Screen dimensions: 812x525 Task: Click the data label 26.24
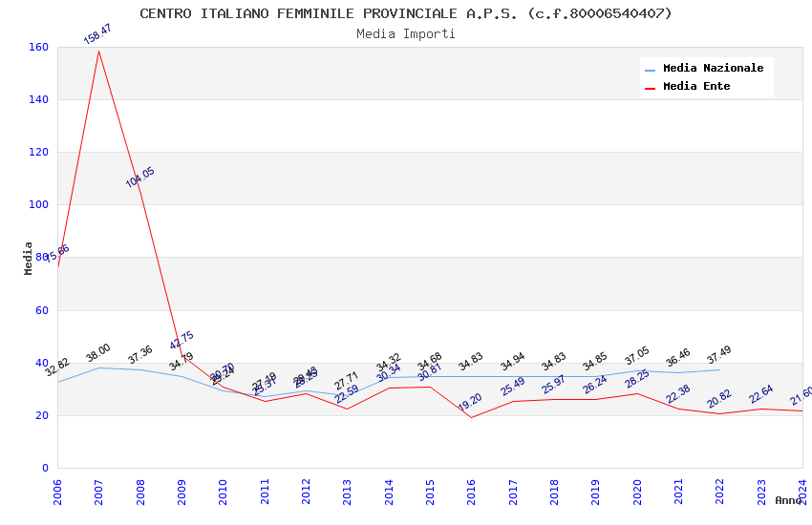pyautogui.click(x=594, y=385)
